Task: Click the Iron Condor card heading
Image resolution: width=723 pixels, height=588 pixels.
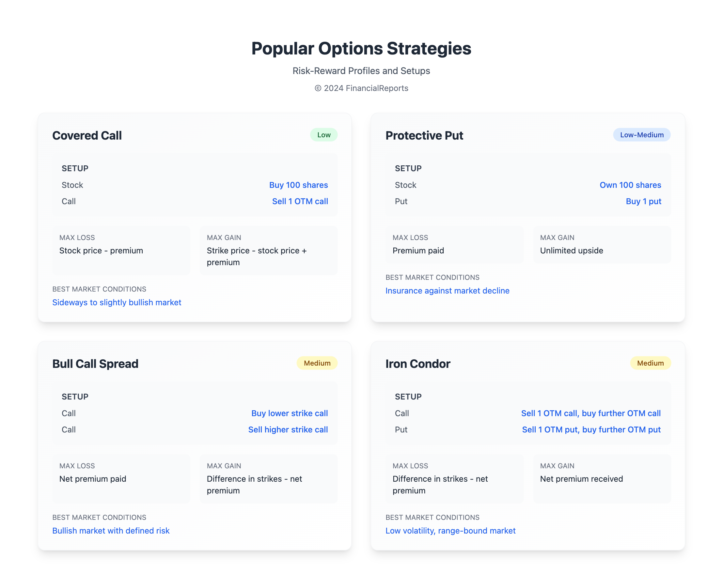Action: point(417,364)
